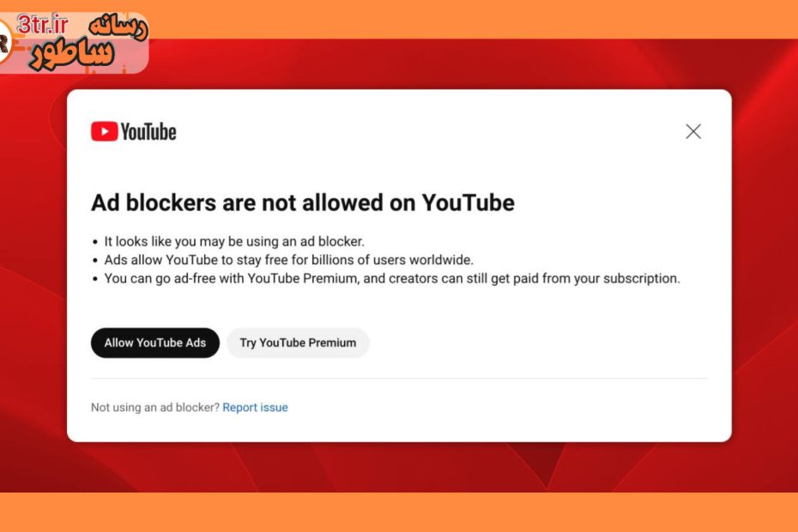
Task: Close the ad blocker dialog with X
Action: tap(693, 131)
